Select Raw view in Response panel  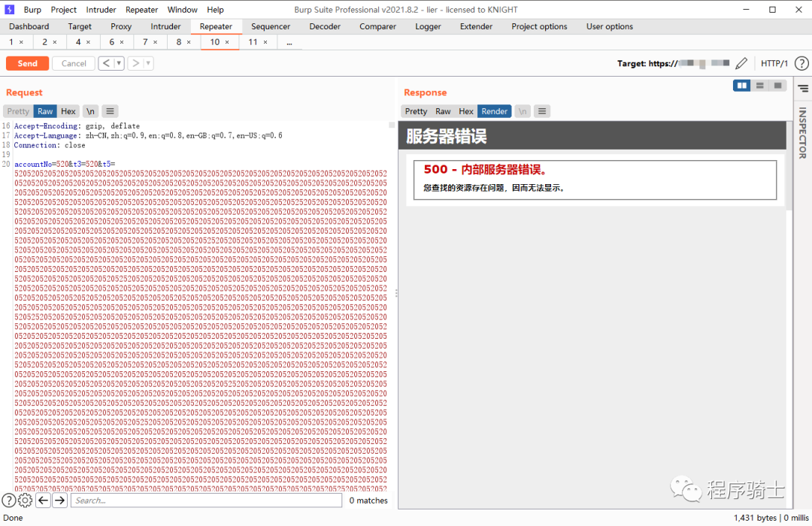click(443, 111)
